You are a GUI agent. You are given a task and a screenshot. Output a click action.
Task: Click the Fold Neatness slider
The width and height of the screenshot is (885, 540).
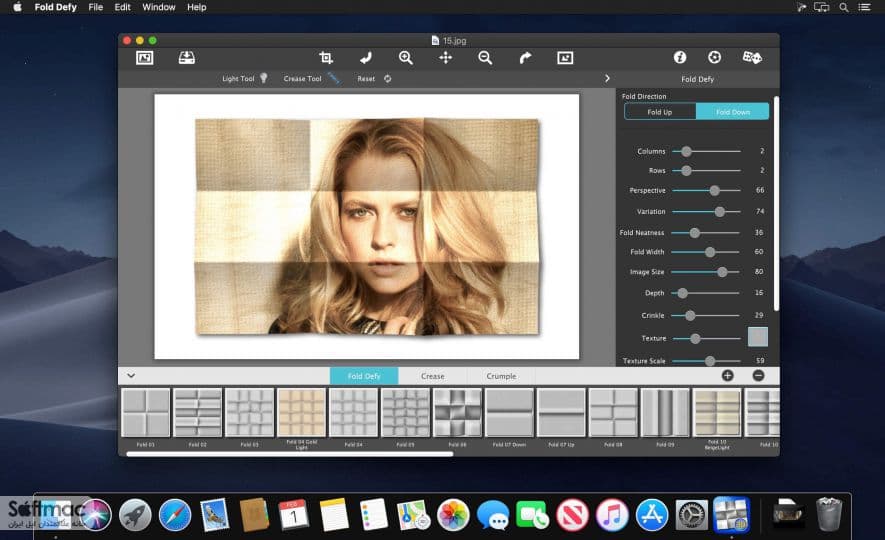706,232
